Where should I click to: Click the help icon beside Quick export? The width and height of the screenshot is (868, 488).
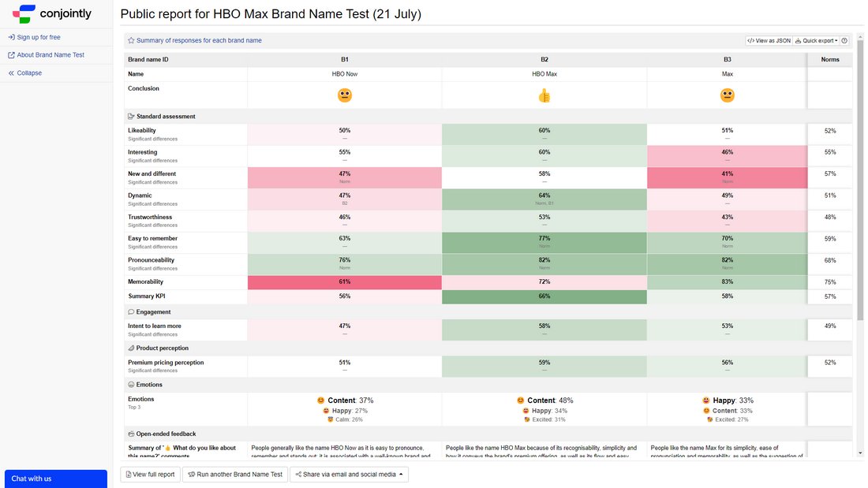click(844, 40)
